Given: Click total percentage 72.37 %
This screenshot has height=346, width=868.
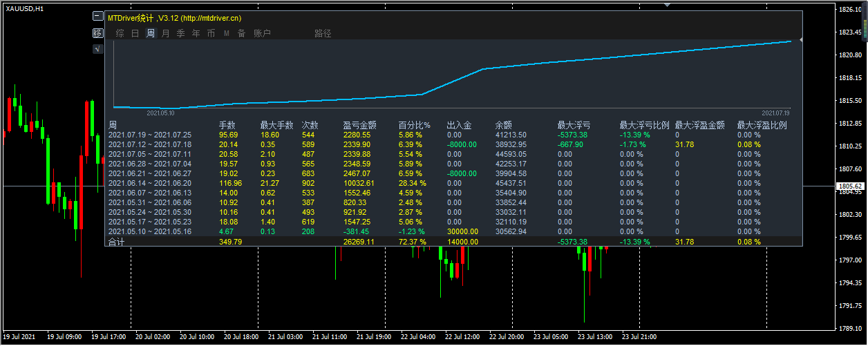Looking at the screenshot, I should [413, 242].
